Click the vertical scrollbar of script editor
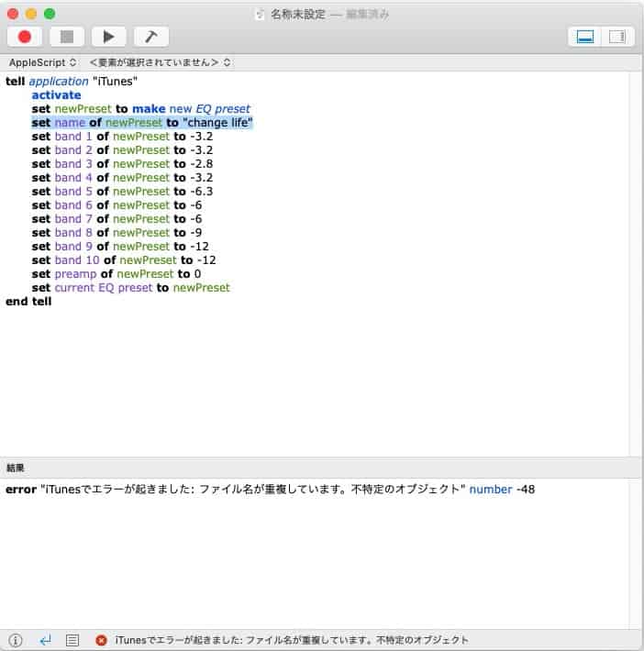The image size is (644, 651). point(635,264)
